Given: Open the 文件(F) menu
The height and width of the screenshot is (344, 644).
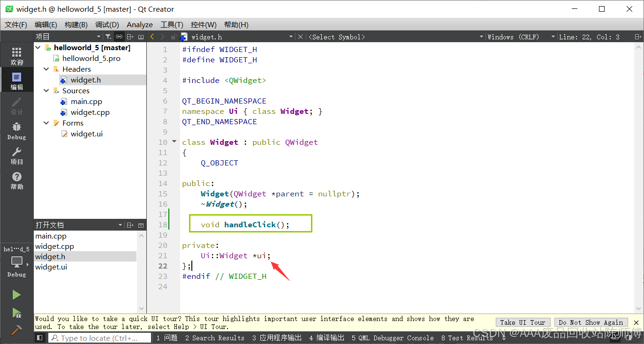Looking at the screenshot, I should point(16,24).
